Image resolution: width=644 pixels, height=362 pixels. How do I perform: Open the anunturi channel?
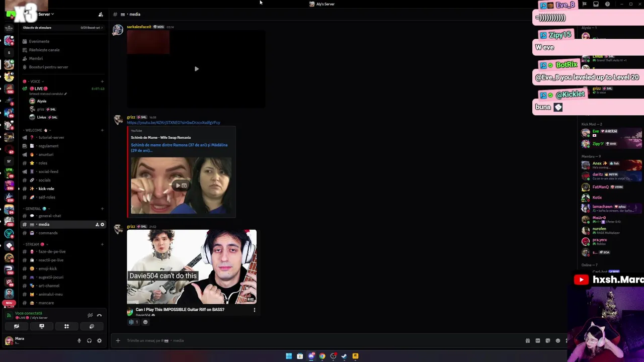[46, 154]
